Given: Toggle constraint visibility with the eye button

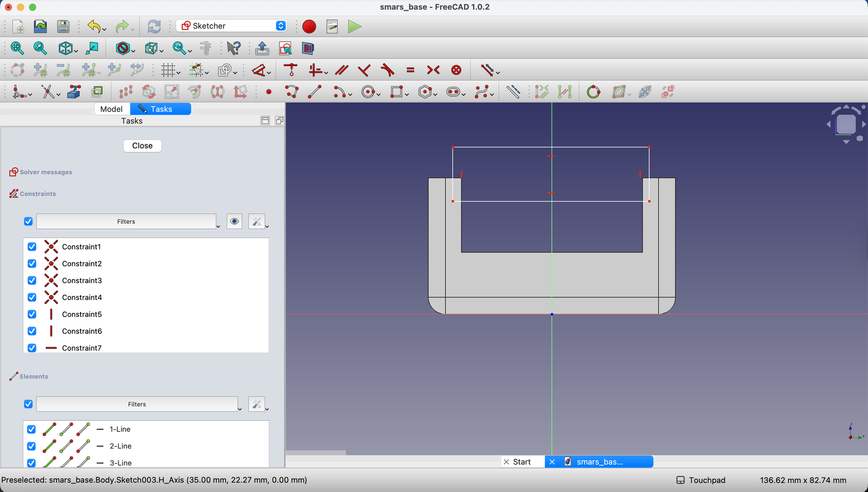Looking at the screenshot, I should click(x=234, y=222).
